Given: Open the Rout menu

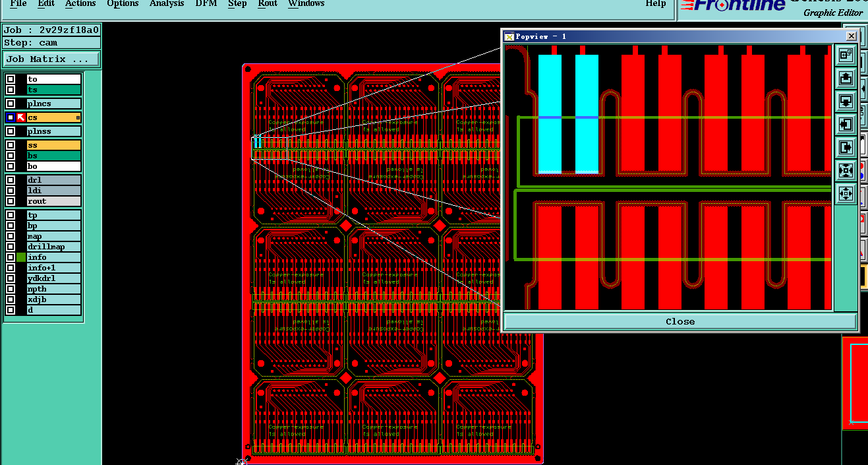Looking at the screenshot, I should [x=268, y=4].
